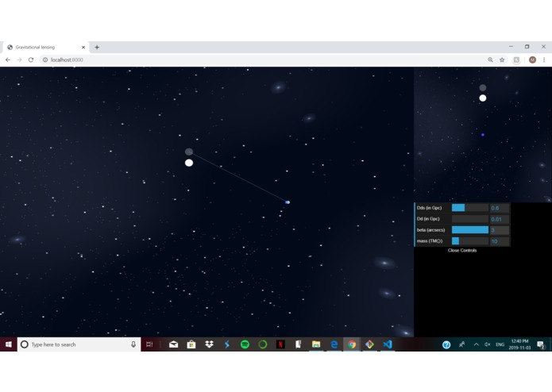The width and height of the screenshot is (552, 392).
Task: Reload the localhost page
Action: 31,60
